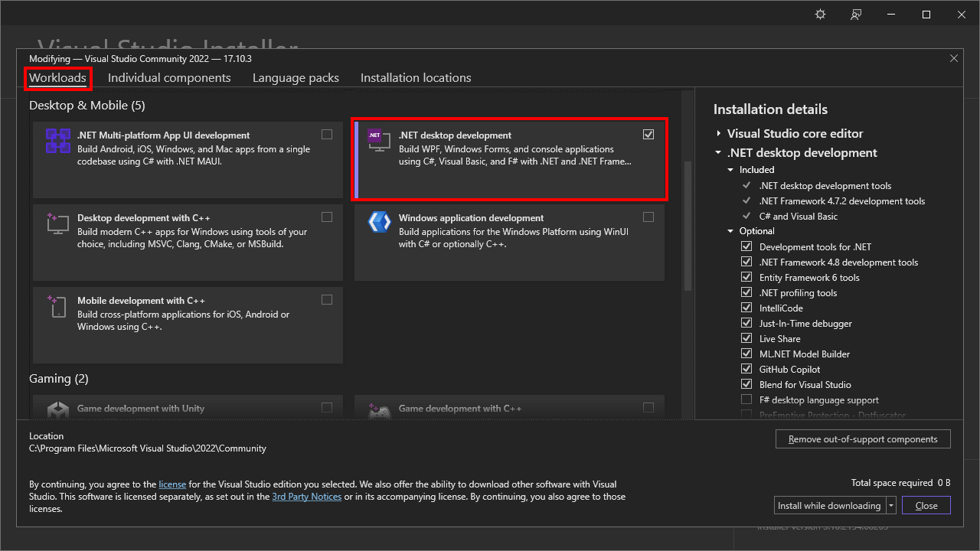Switch to the Individual components tab
Image resolution: width=980 pixels, height=551 pixels.
pos(169,78)
